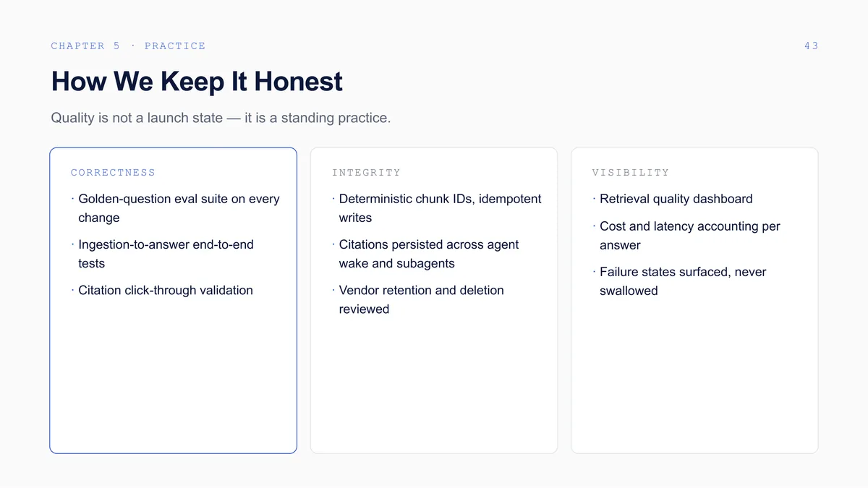Screen dimensions: 868x488
Task: Click the VISIBILITY card heading
Action: pos(631,172)
